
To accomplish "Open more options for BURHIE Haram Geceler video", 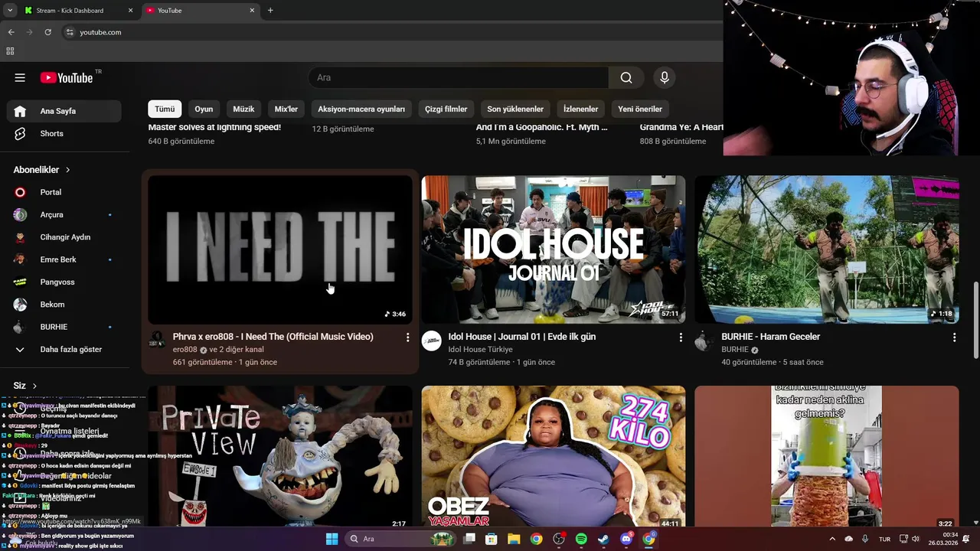I will pos(954,337).
